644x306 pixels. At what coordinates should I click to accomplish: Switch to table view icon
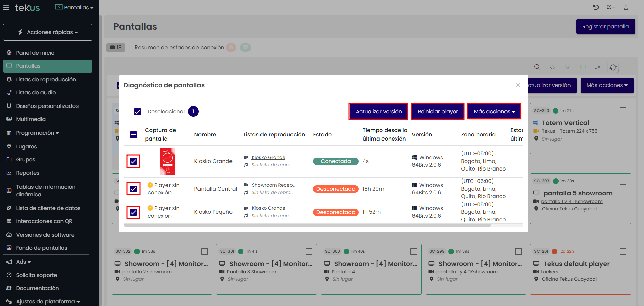(x=583, y=67)
